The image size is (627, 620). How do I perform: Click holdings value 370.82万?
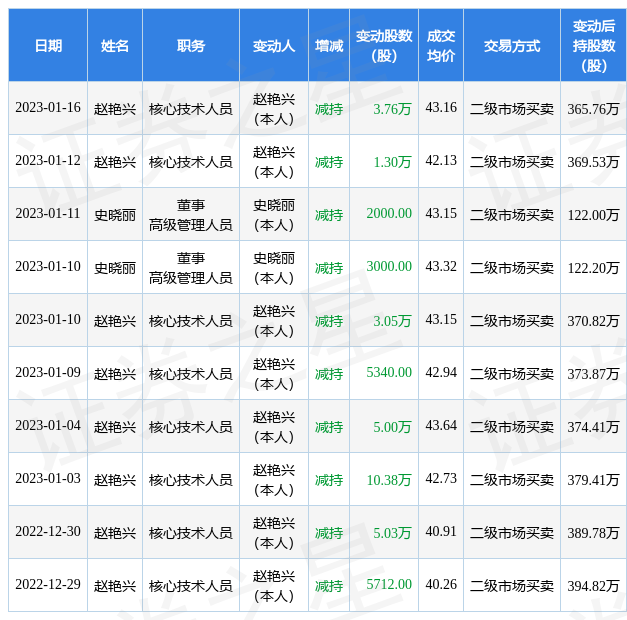[x=593, y=321]
